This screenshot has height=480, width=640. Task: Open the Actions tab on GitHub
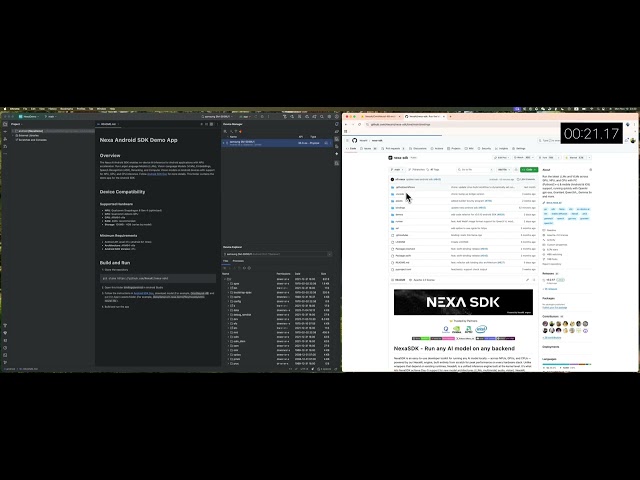click(x=437, y=149)
